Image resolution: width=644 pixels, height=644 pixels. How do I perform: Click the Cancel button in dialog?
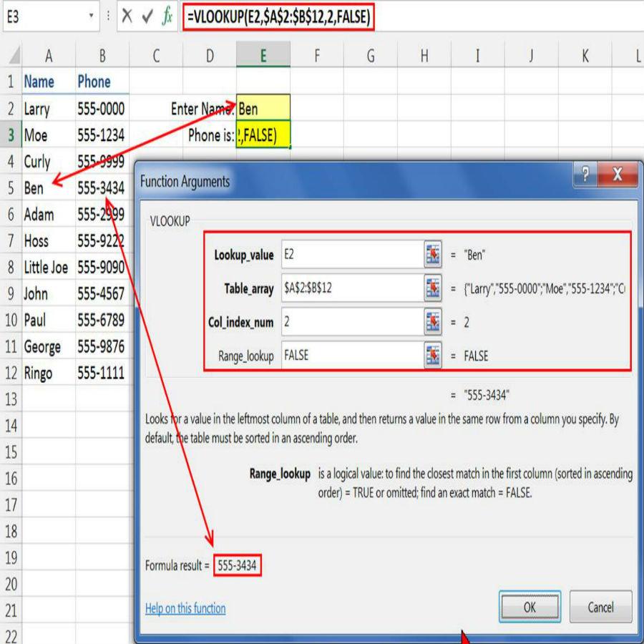pyautogui.click(x=600, y=607)
